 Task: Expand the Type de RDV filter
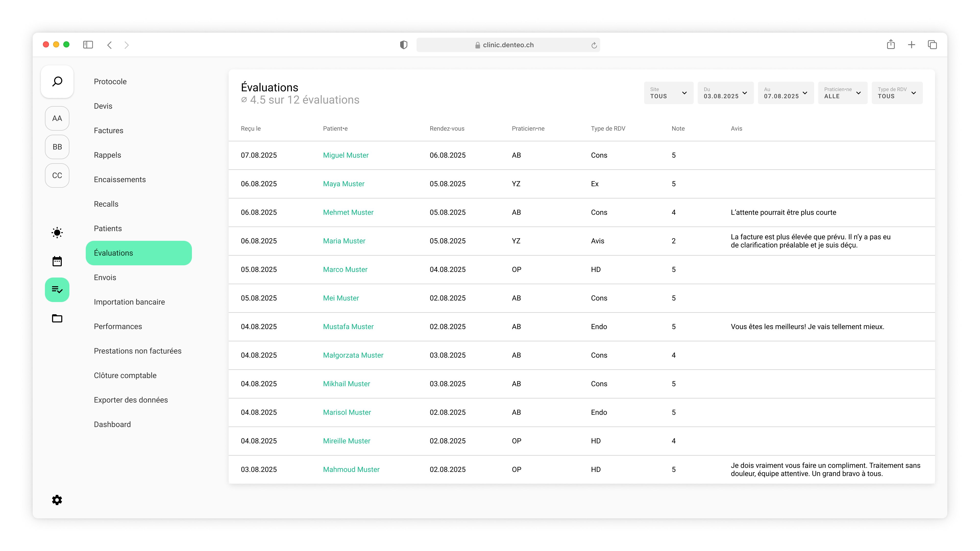pyautogui.click(x=897, y=93)
